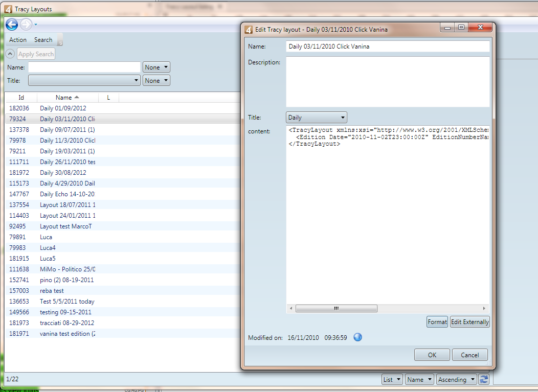Viewport: 538px width, 392px height.
Task: Select the Luca row with Id 79891
Action: (x=123, y=237)
